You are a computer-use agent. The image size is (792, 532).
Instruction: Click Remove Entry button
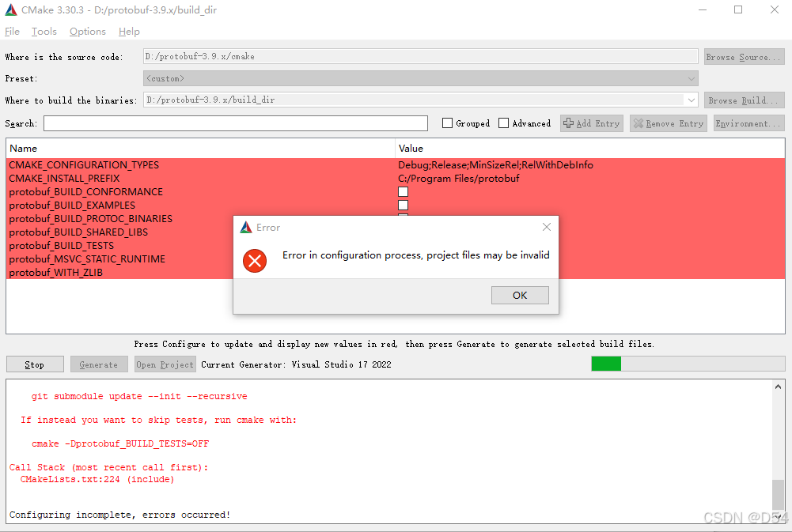pyautogui.click(x=669, y=123)
